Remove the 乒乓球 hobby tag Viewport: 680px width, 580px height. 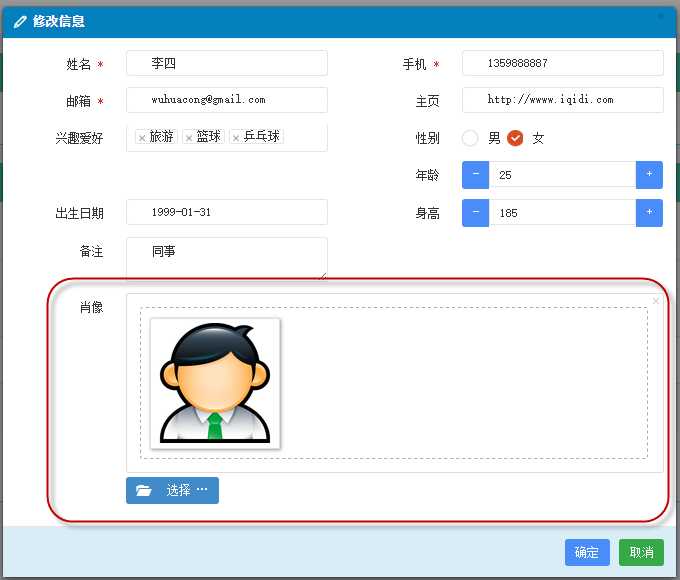pyautogui.click(x=235, y=138)
